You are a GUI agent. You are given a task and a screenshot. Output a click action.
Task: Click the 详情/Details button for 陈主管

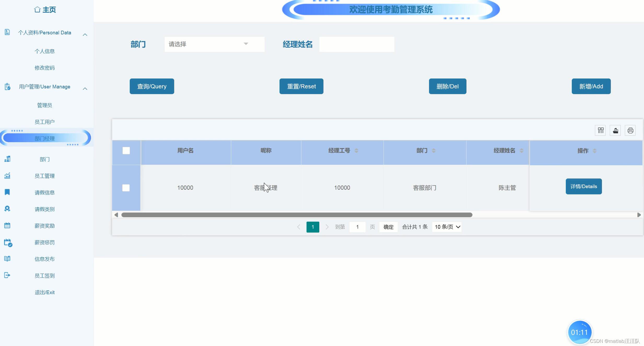584,186
